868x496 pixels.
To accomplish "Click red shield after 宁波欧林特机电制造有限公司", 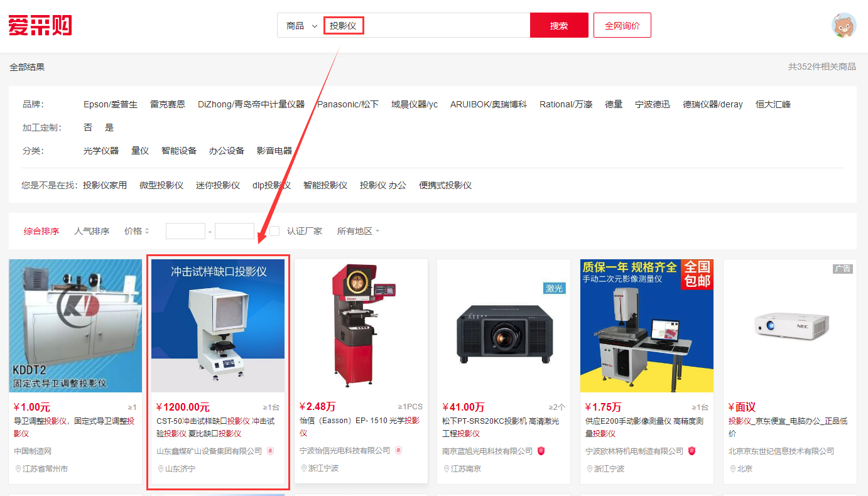I will pos(692,451).
